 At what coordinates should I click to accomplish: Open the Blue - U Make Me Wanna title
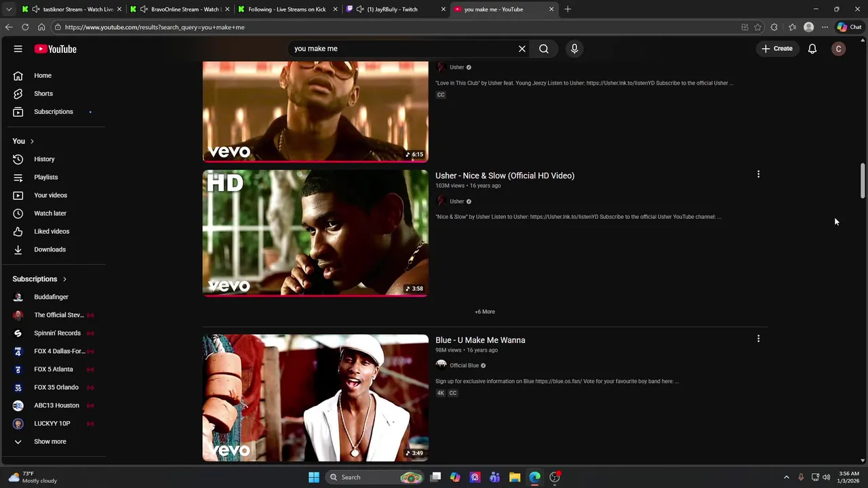[x=480, y=340]
